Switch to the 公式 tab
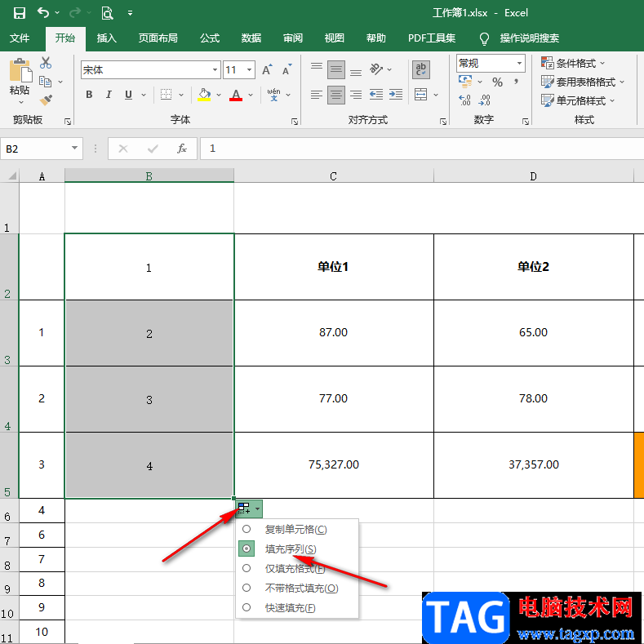Screen dimensions: 644x644 (x=210, y=38)
